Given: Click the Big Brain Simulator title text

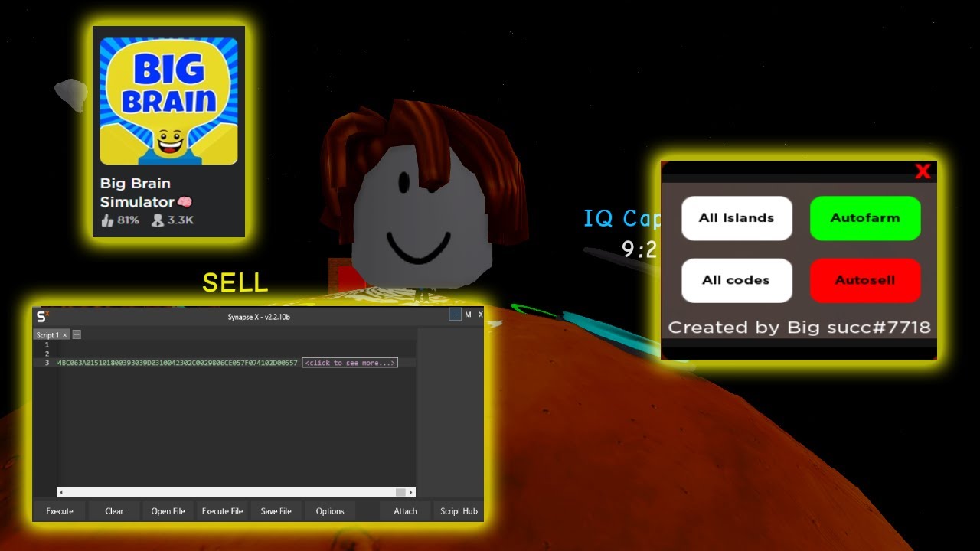Looking at the screenshot, I should point(146,193).
